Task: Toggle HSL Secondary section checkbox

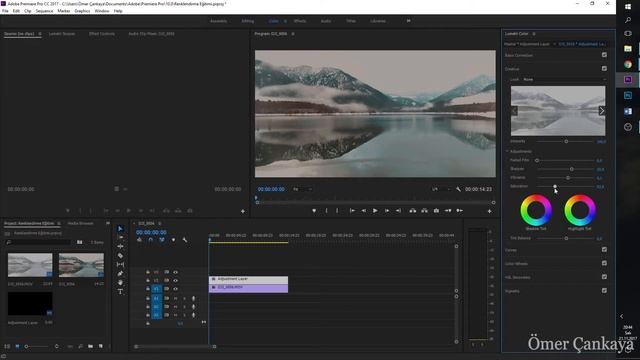Action: (604, 277)
